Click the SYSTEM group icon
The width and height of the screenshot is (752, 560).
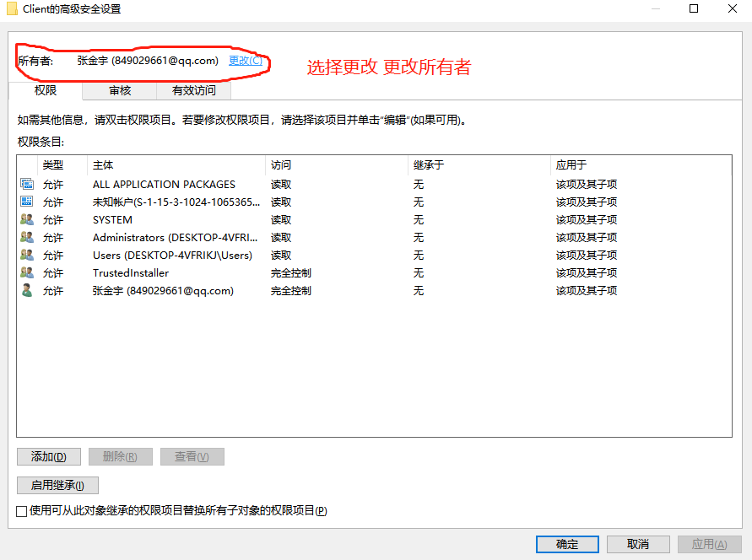[x=27, y=219]
